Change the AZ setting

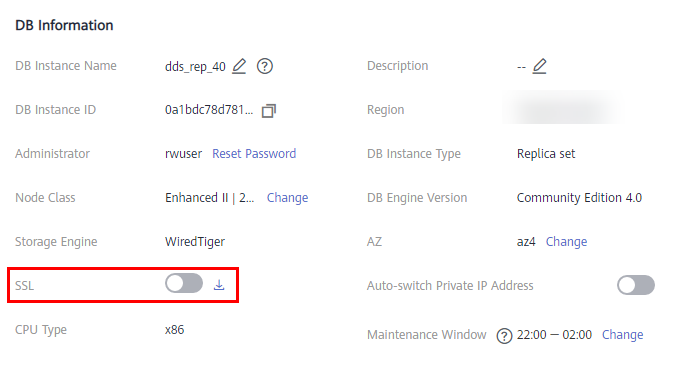tap(566, 242)
